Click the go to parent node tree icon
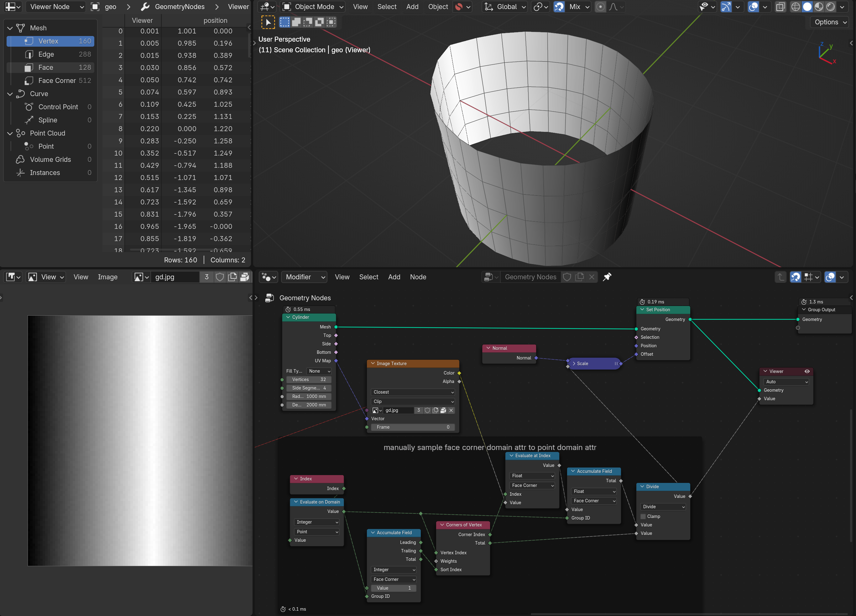The image size is (856, 616). point(780,277)
